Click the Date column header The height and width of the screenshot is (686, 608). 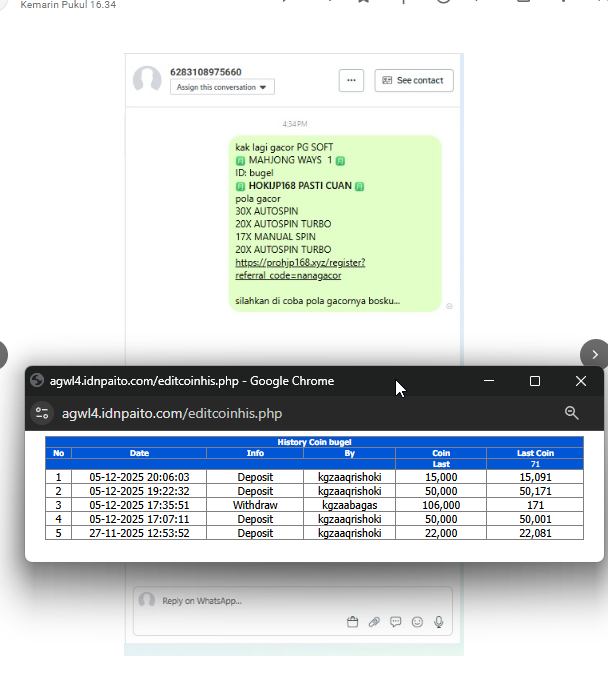coord(139,453)
